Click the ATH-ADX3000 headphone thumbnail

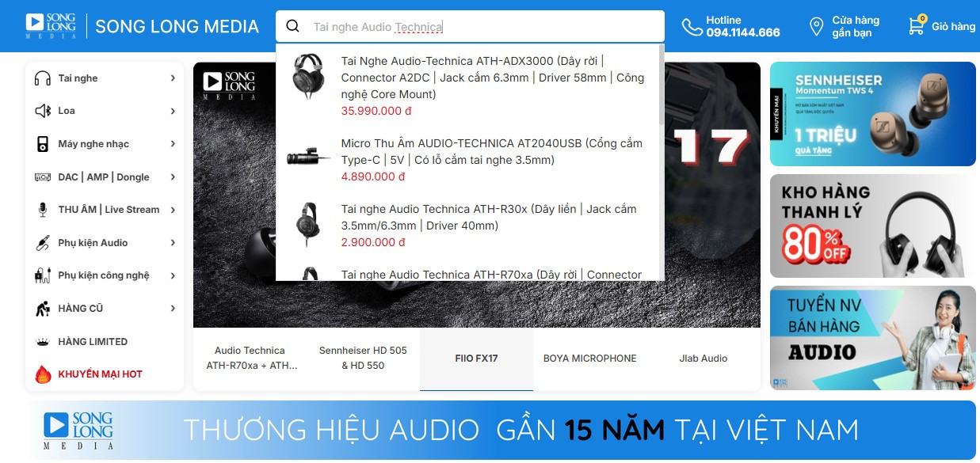pyautogui.click(x=308, y=77)
